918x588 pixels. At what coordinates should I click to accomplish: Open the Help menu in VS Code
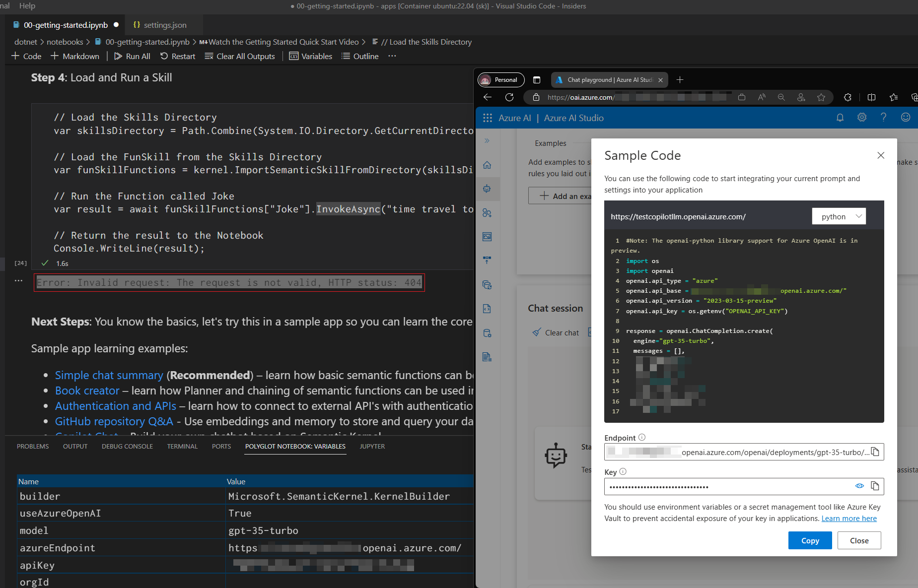click(x=27, y=6)
